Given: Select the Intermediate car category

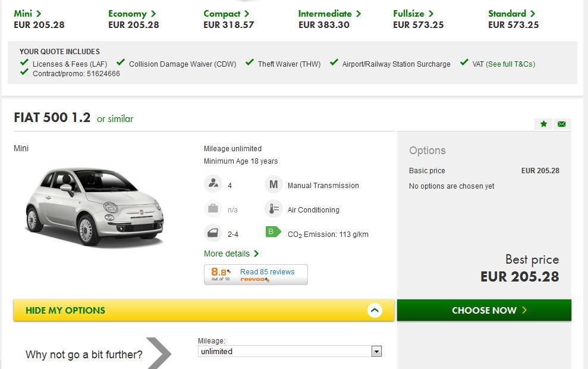Looking at the screenshot, I should 329,14.
